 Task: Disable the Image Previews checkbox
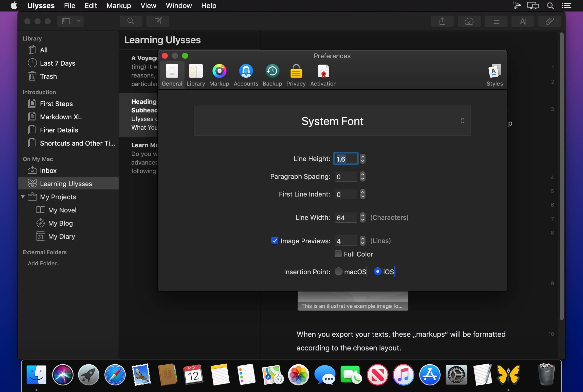coord(275,241)
